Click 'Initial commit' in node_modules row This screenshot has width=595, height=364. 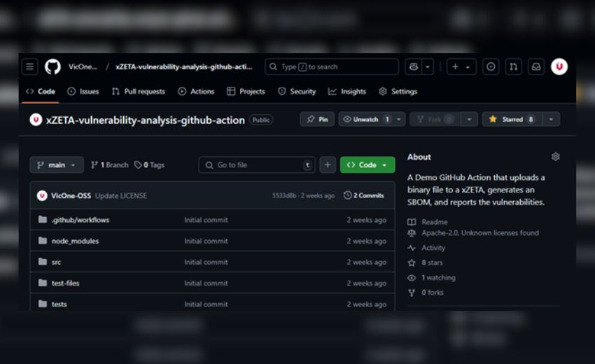click(206, 241)
